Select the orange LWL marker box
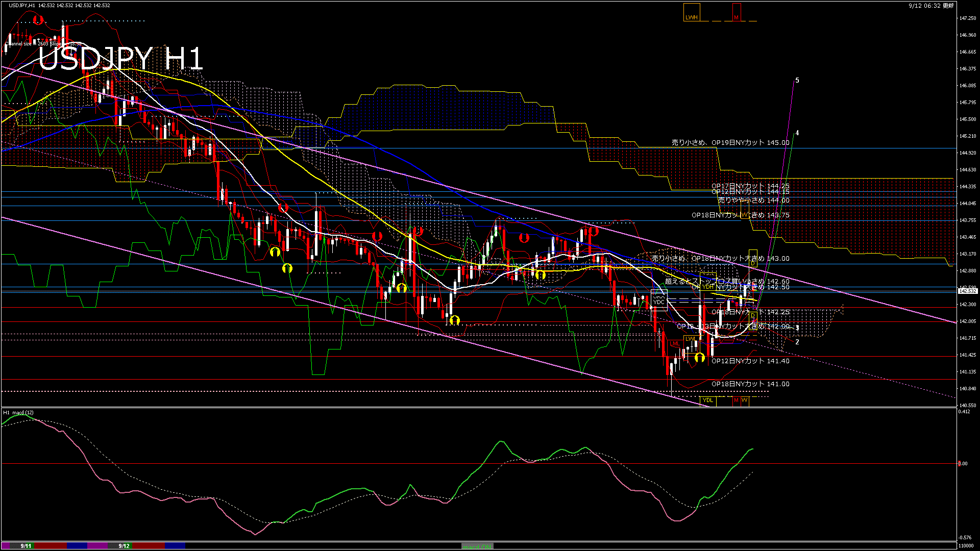The height and width of the screenshot is (551, 980). pos(690,339)
